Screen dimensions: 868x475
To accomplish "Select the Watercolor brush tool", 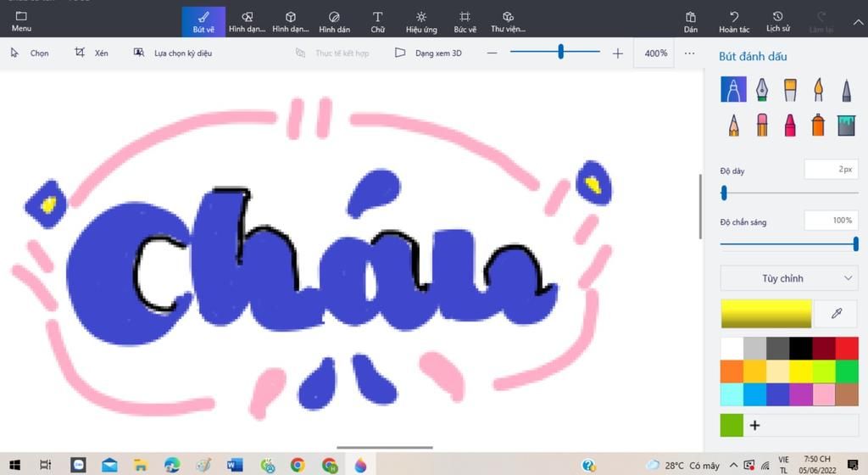I will pyautogui.click(x=818, y=90).
